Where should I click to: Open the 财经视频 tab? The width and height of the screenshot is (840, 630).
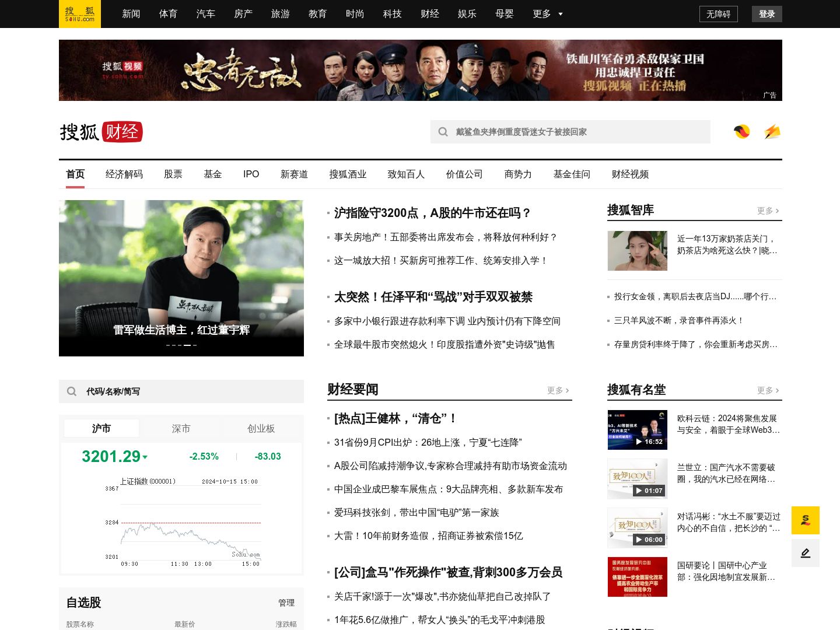tap(631, 174)
